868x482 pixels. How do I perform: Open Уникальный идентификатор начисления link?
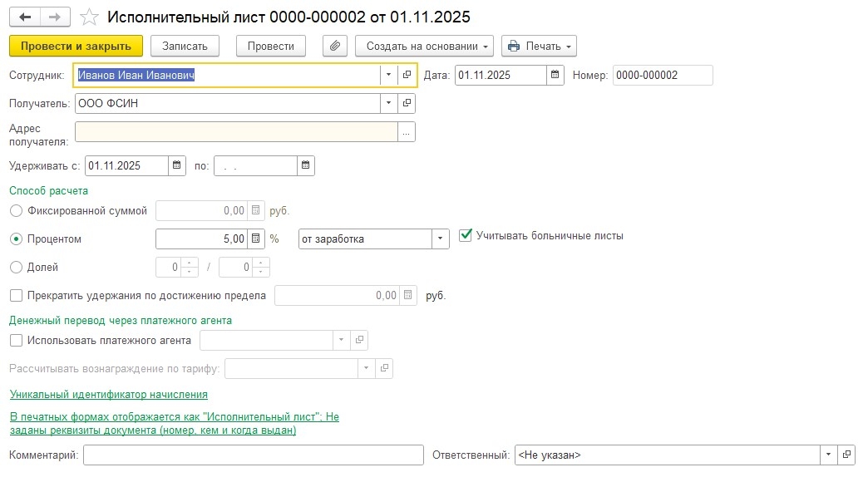pos(108,395)
